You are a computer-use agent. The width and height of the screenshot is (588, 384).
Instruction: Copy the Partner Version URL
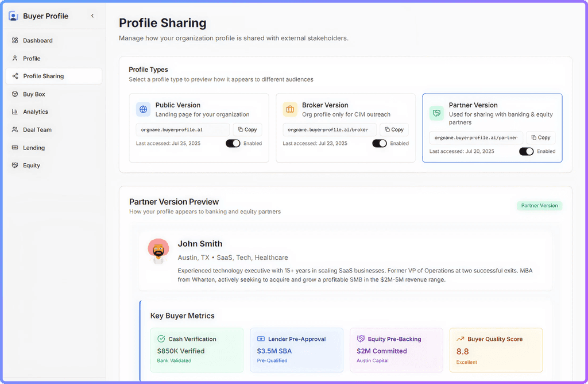click(540, 137)
